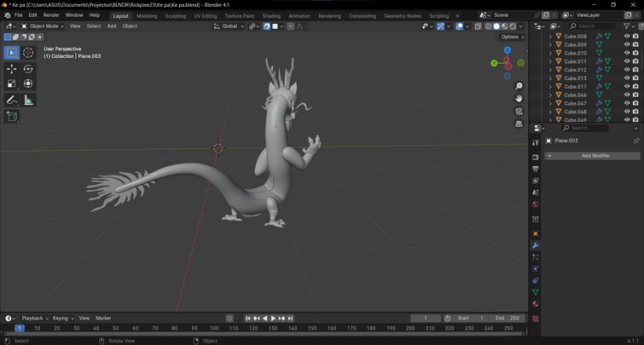This screenshot has height=345, width=644.
Task: Click the timeline frame 1 marker
Action: coord(20,328)
